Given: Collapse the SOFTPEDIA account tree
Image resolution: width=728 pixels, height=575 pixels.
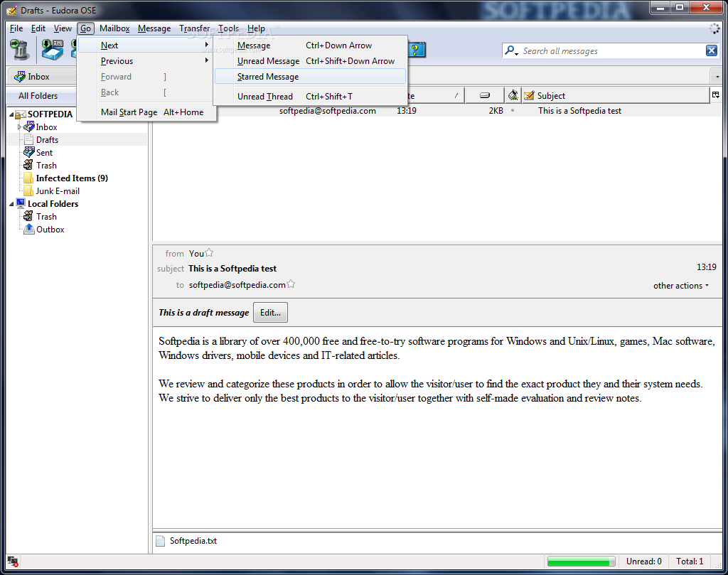Looking at the screenshot, I should 11,114.
